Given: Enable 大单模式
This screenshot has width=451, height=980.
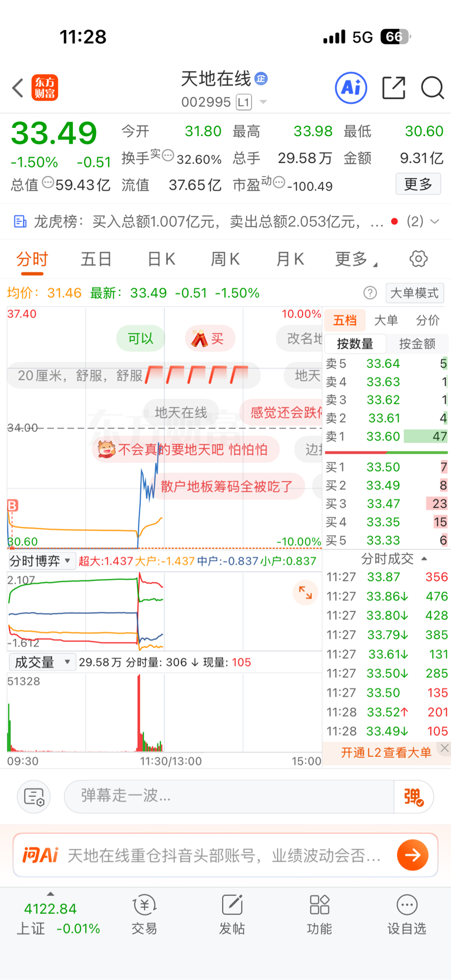Looking at the screenshot, I should [415, 293].
